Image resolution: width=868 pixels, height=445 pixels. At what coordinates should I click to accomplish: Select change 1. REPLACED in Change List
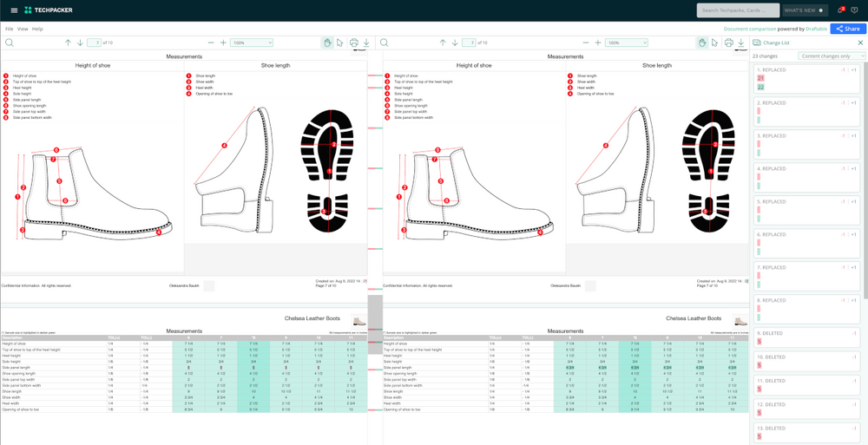[x=806, y=79]
